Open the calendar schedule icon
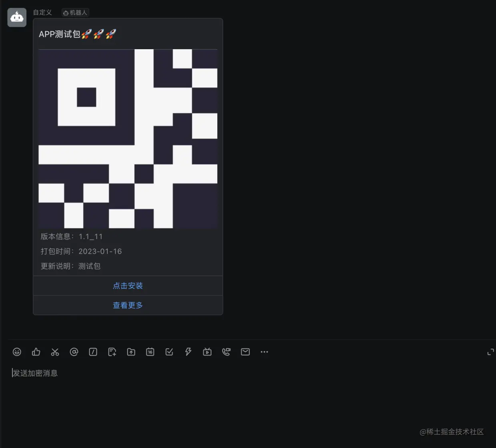The width and height of the screenshot is (496, 448). [150, 352]
